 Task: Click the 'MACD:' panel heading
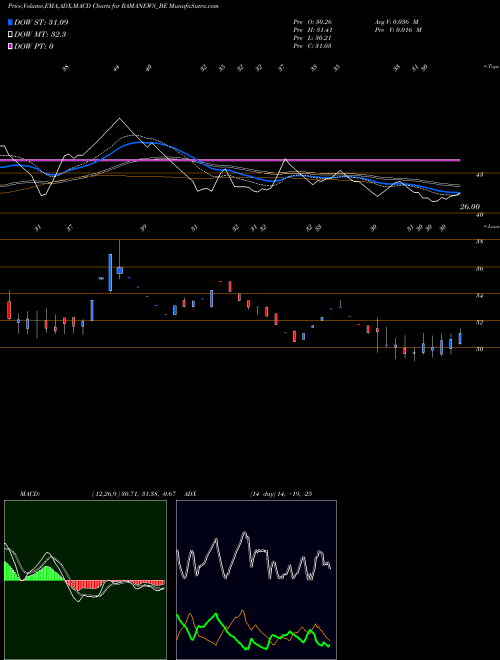[30, 494]
